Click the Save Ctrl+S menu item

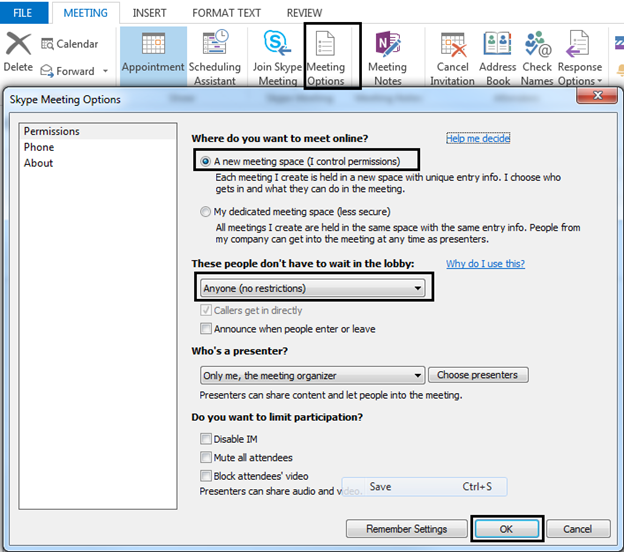tap(424, 487)
